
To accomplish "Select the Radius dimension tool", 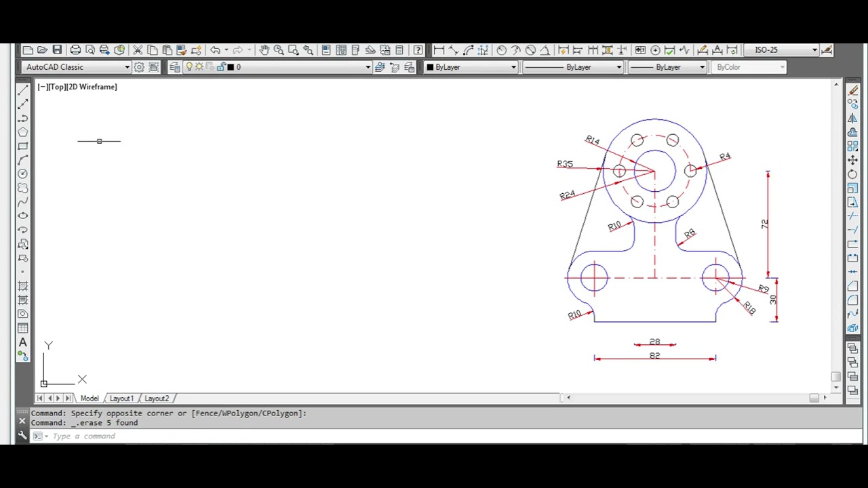I will [x=501, y=50].
